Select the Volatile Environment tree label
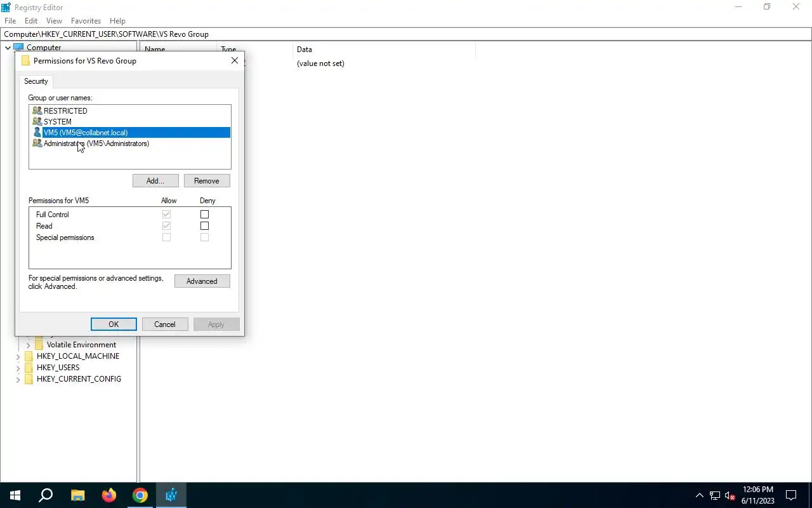The width and height of the screenshot is (812, 508). pos(81,345)
